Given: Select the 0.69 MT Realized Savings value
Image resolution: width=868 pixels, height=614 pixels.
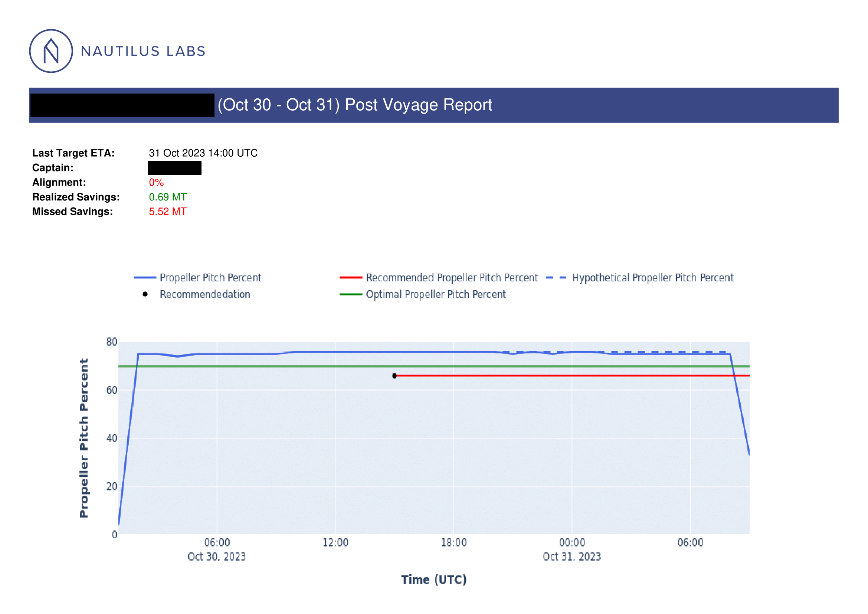Looking at the screenshot, I should point(167,197).
